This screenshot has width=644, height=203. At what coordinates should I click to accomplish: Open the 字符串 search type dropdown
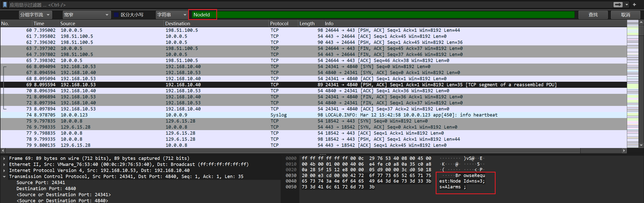tap(172, 15)
